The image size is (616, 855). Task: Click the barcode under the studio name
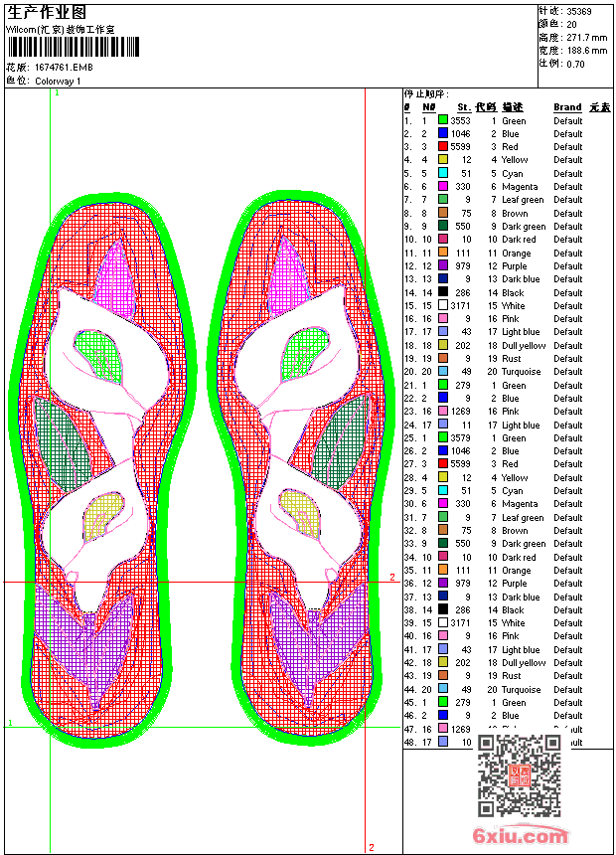point(74,47)
